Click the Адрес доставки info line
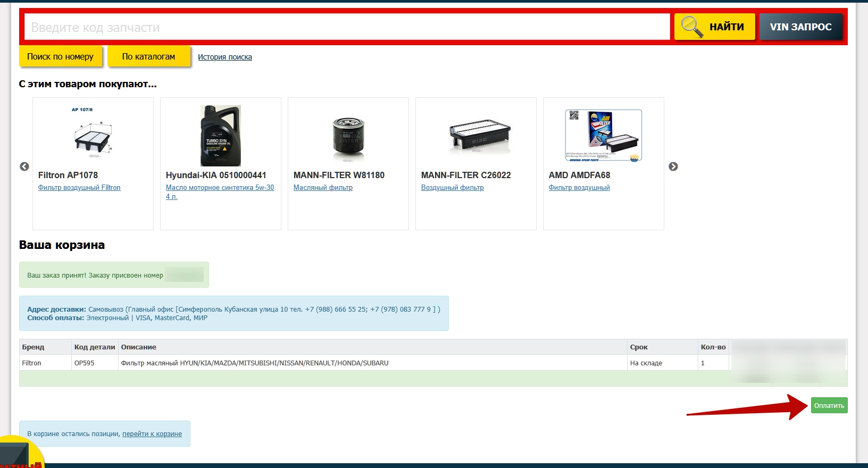868x468 pixels. pyautogui.click(x=233, y=309)
